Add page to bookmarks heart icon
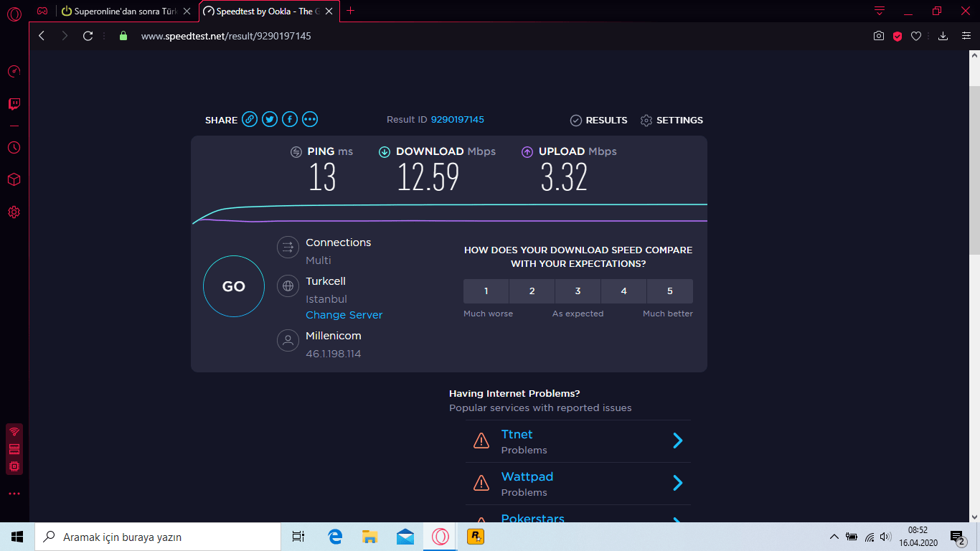 pos(916,36)
